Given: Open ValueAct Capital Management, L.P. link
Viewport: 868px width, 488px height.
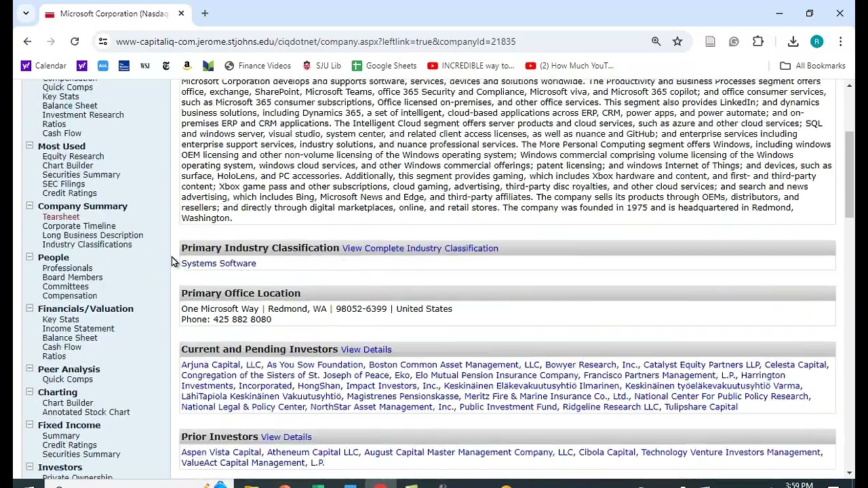Looking at the screenshot, I should [253, 463].
